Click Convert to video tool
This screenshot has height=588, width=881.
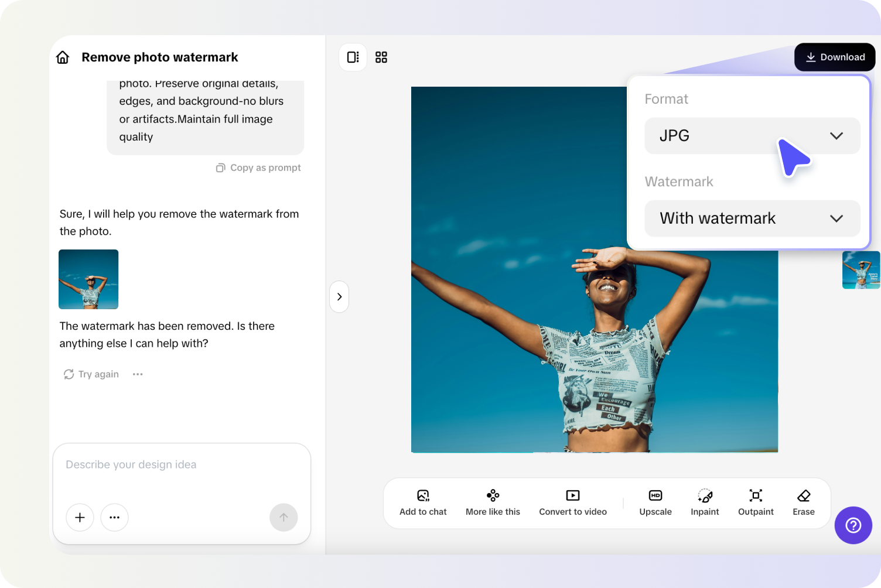(x=573, y=503)
